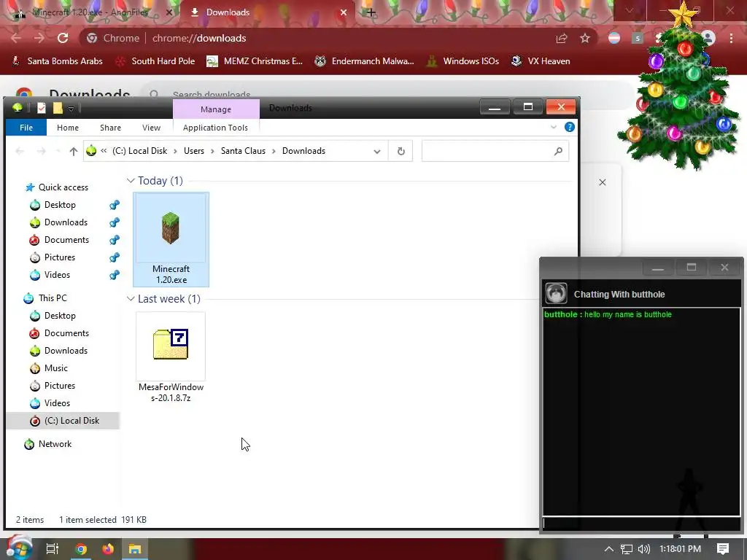Open Downloads under Quick access
Viewport: 747px width, 560px height.
tap(66, 222)
